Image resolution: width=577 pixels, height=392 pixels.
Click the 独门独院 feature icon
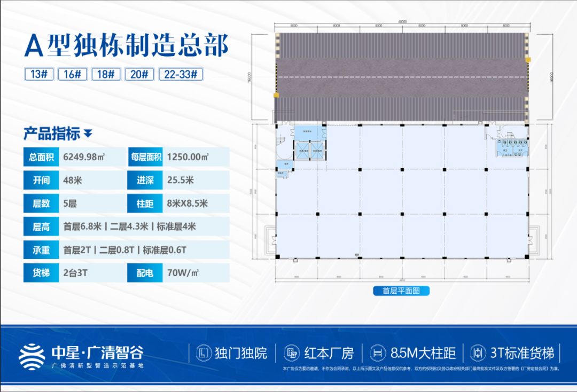point(204,353)
